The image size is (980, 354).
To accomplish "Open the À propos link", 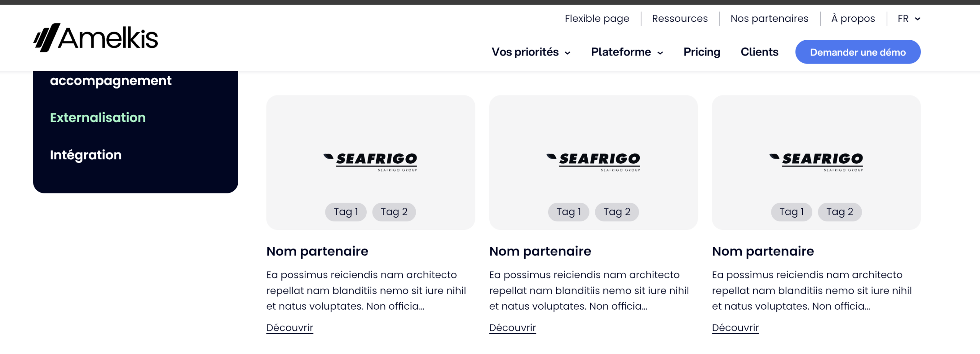I will pos(853,19).
